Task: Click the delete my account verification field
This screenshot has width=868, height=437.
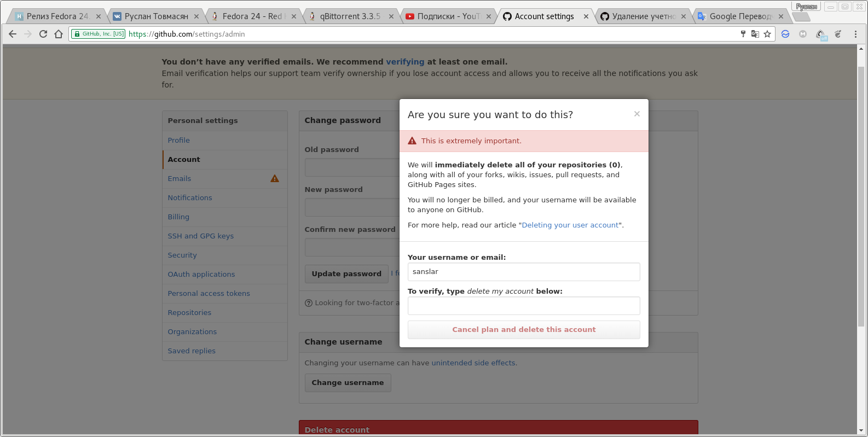Action: [x=524, y=306]
